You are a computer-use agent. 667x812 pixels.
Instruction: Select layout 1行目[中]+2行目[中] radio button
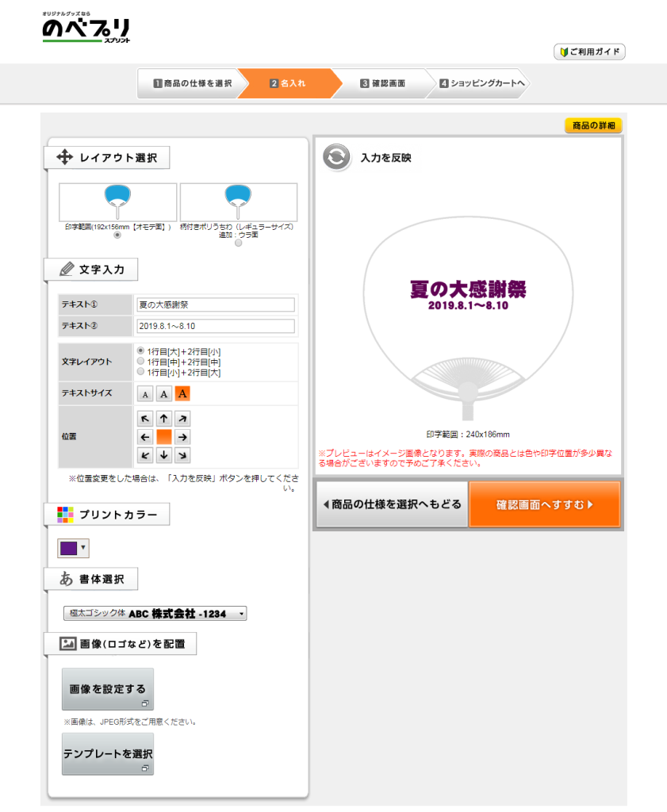141,361
